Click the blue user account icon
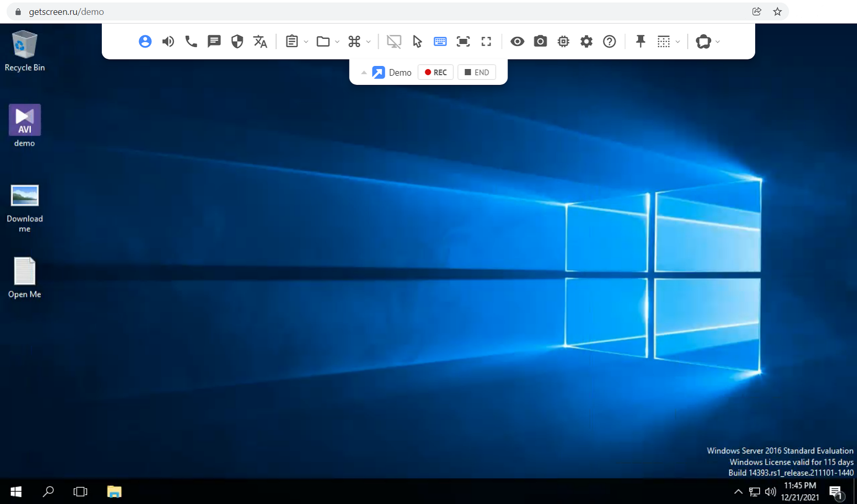The height and width of the screenshot is (504, 857). pos(145,41)
